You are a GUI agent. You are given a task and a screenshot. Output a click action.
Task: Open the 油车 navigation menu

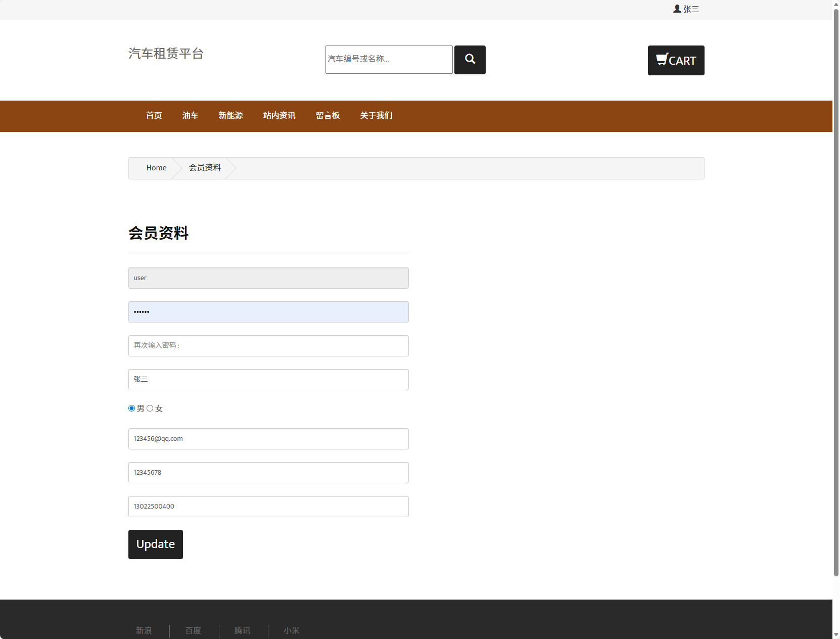pos(190,116)
